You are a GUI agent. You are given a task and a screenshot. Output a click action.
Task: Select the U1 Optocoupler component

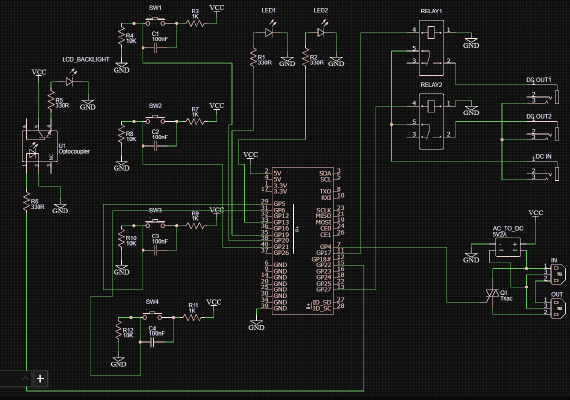pos(40,147)
